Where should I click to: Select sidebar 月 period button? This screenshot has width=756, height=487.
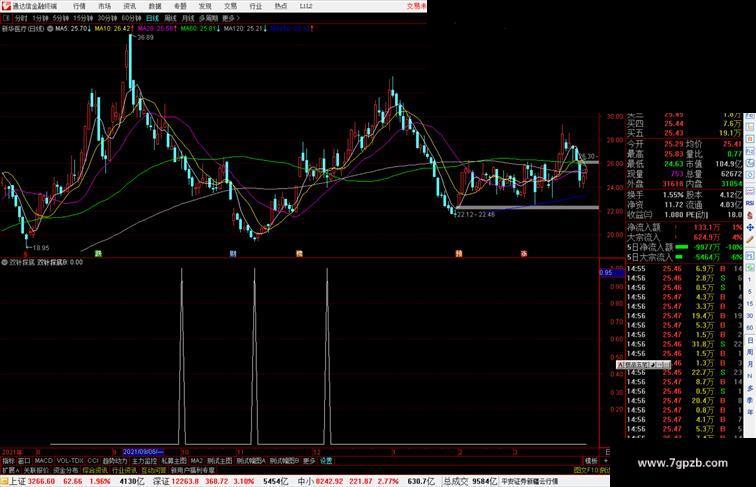(x=750, y=364)
